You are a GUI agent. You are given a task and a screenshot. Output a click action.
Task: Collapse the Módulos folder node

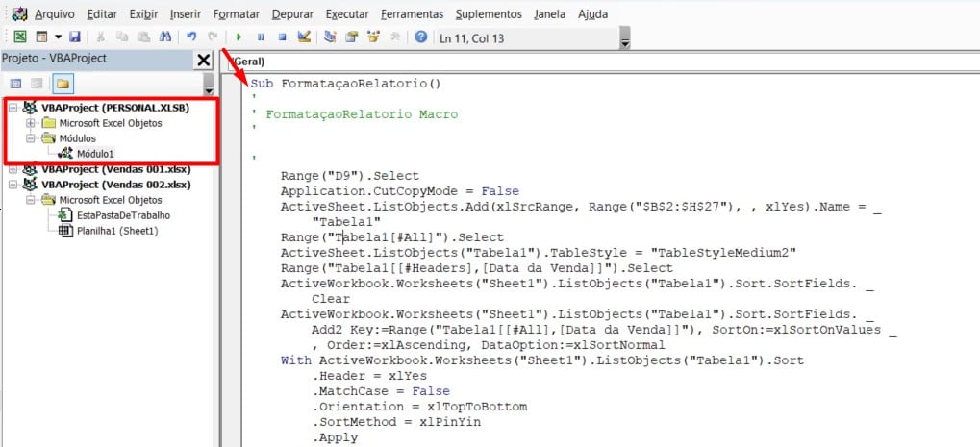30,138
